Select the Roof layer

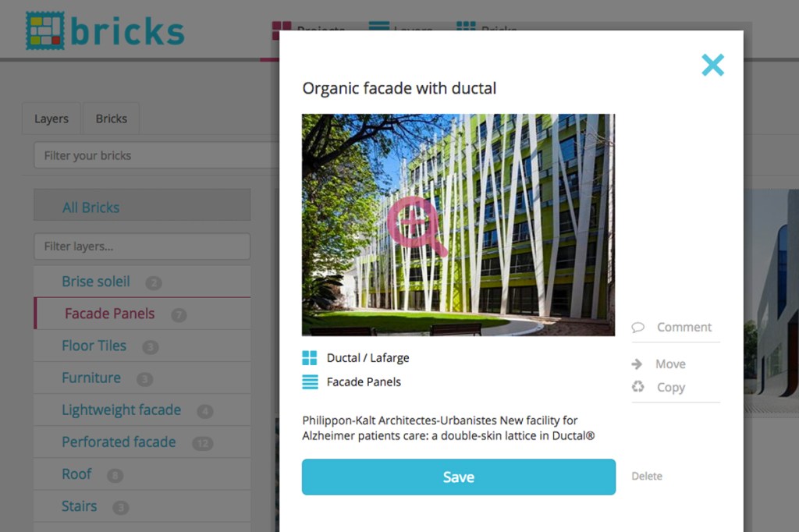pyautogui.click(x=76, y=474)
